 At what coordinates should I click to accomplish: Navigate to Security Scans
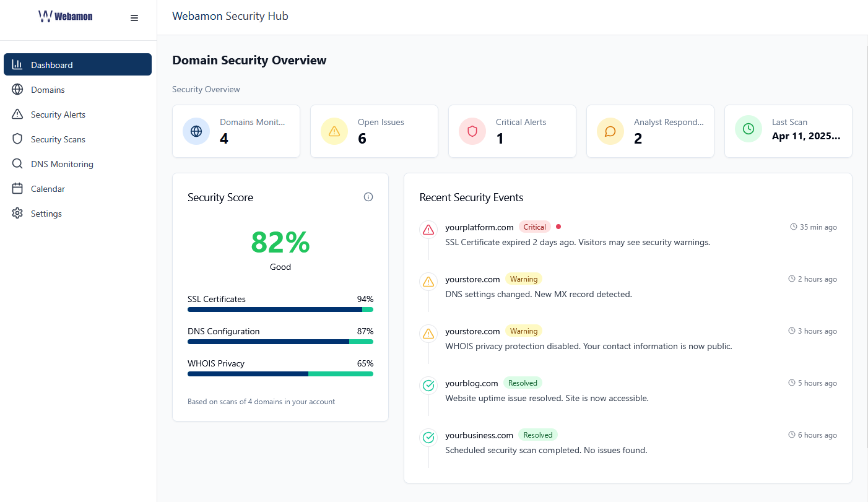point(77,139)
